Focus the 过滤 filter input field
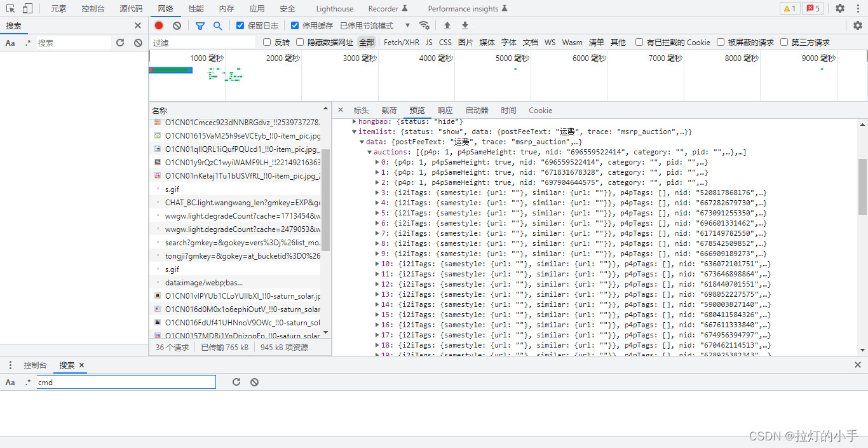Image resolution: width=868 pixels, height=448 pixels. (202, 42)
